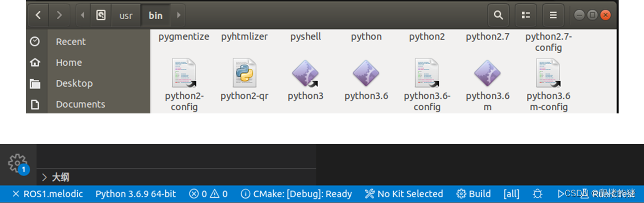The width and height of the screenshot is (644, 203).
Task: Select the python3.6-config file icon
Action: coord(427,72)
